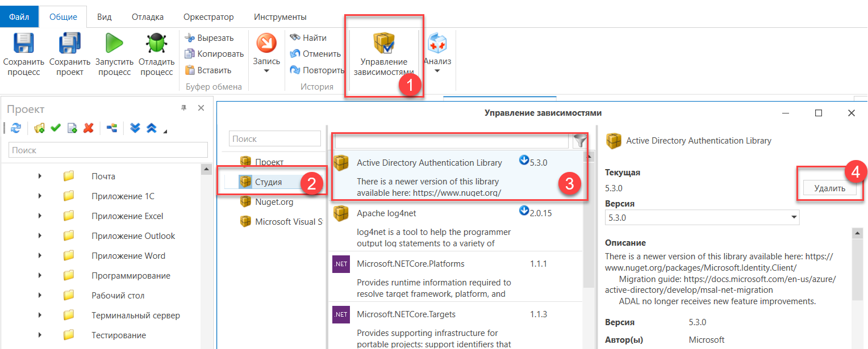
Task: Click Сохранить проект ribbon button
Action: click(70, 54)
